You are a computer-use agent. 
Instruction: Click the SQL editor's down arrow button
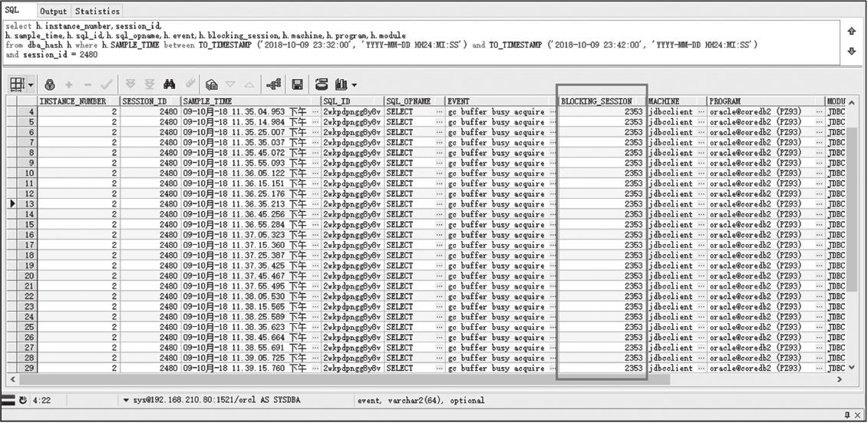click(851, 51)
